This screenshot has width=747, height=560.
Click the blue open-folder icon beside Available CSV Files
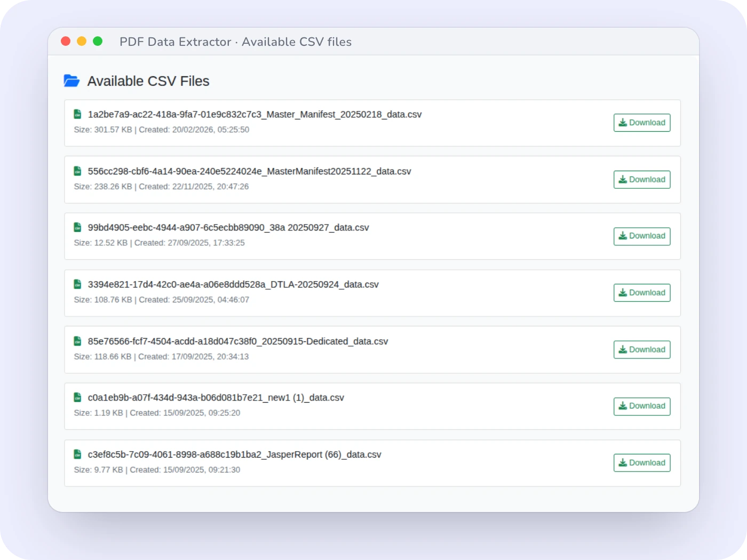[71, 81]
